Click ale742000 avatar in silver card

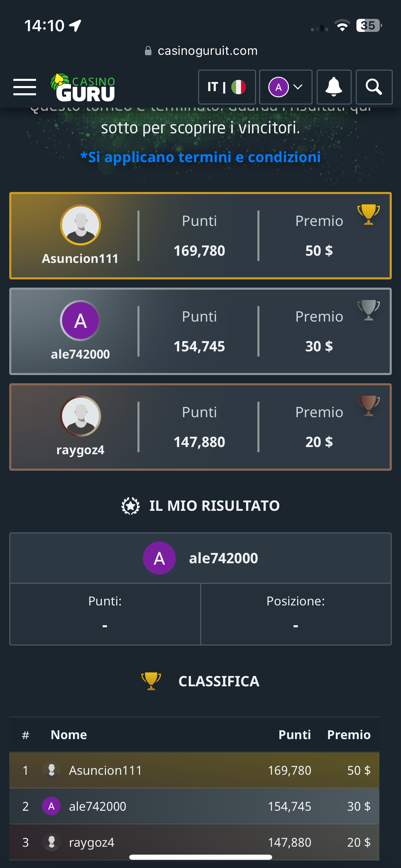click(81, 321)
